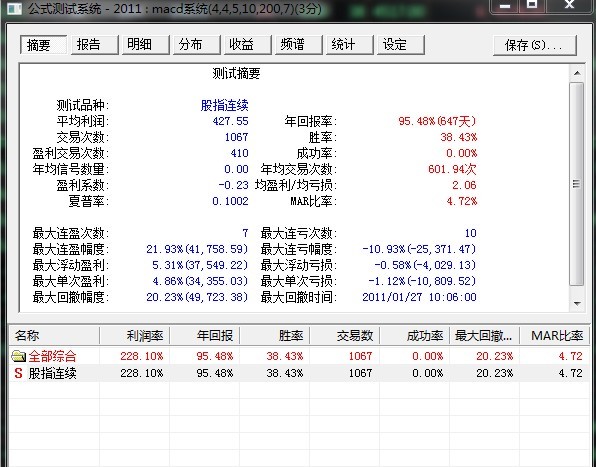Click 1067 in the 全部综合 row
The width and height of the screenshot is (596, 467).
[x=360, y=356]
